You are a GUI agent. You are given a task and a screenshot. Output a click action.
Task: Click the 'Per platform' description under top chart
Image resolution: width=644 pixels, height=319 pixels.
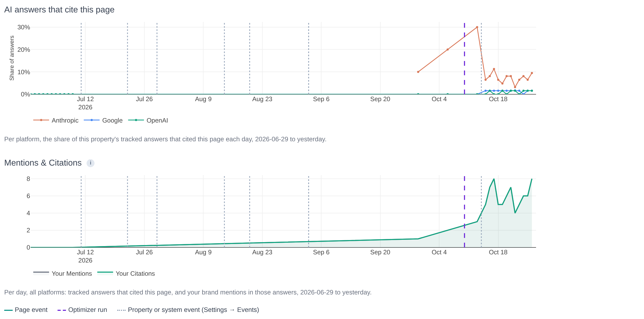coord(165,139)
